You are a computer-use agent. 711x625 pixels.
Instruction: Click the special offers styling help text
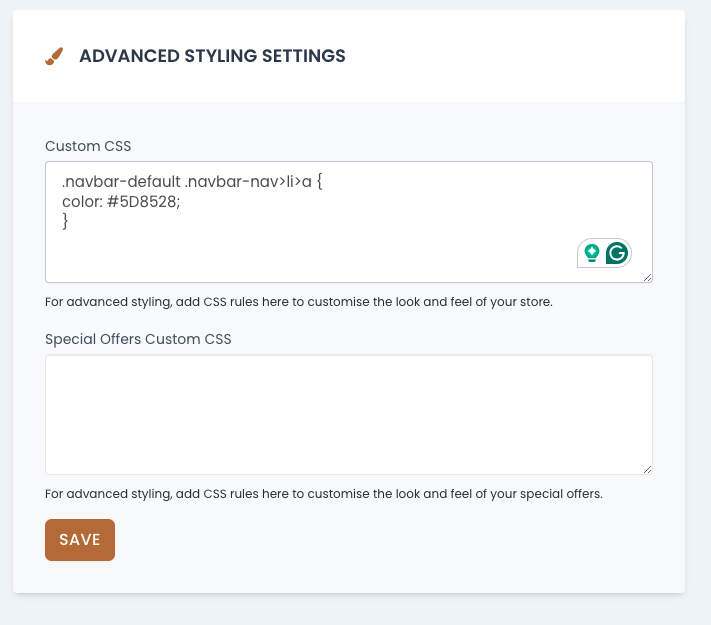[324, 493]
